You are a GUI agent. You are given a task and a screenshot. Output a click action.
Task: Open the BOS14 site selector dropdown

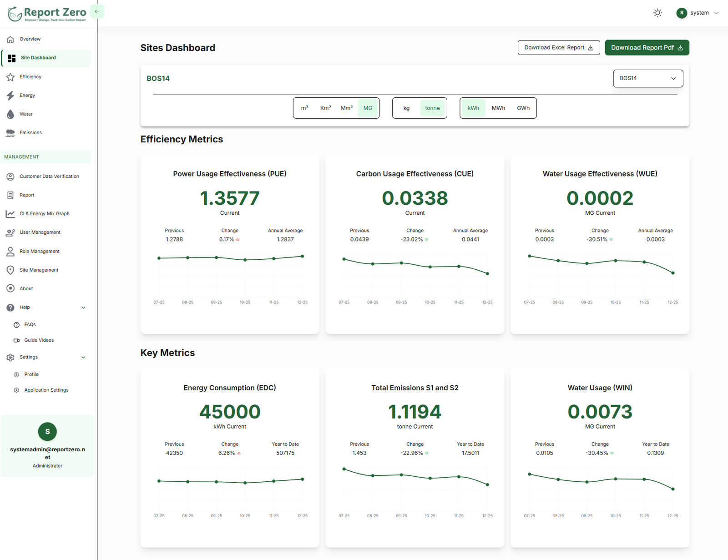[x=647, y=78]
